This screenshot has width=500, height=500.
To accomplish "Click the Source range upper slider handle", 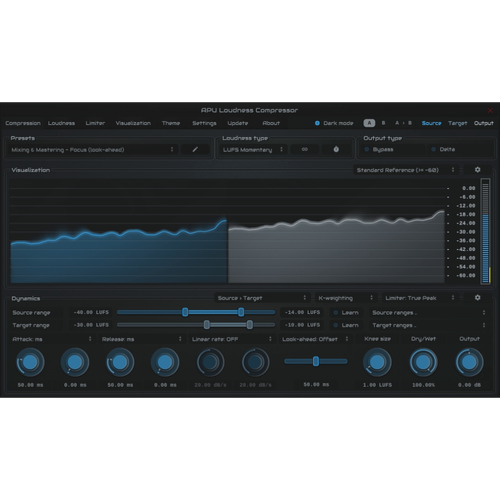I will coord(241,312).
